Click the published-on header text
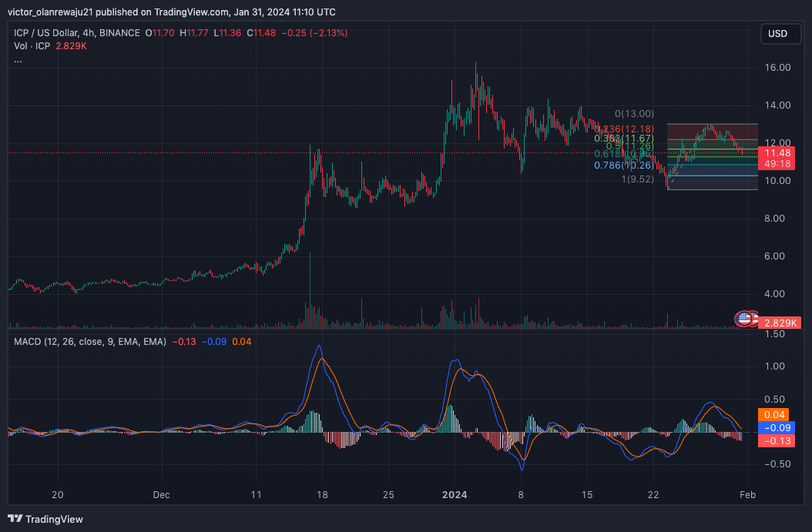Screen dimensions: 812x532 (x=171, y=12)
